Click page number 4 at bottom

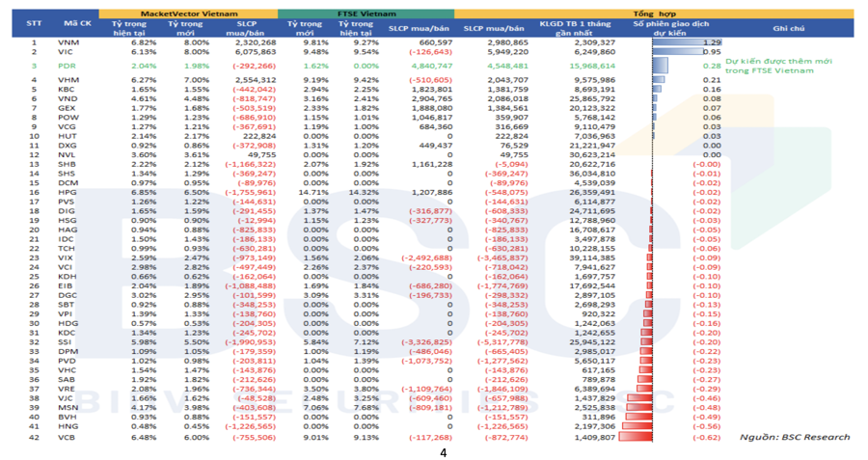point(443,452)
